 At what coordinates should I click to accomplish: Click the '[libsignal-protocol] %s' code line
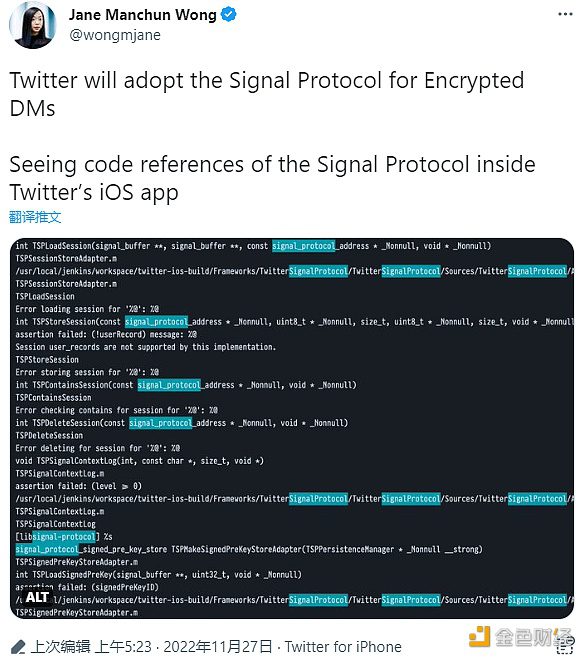pos(64,537)
